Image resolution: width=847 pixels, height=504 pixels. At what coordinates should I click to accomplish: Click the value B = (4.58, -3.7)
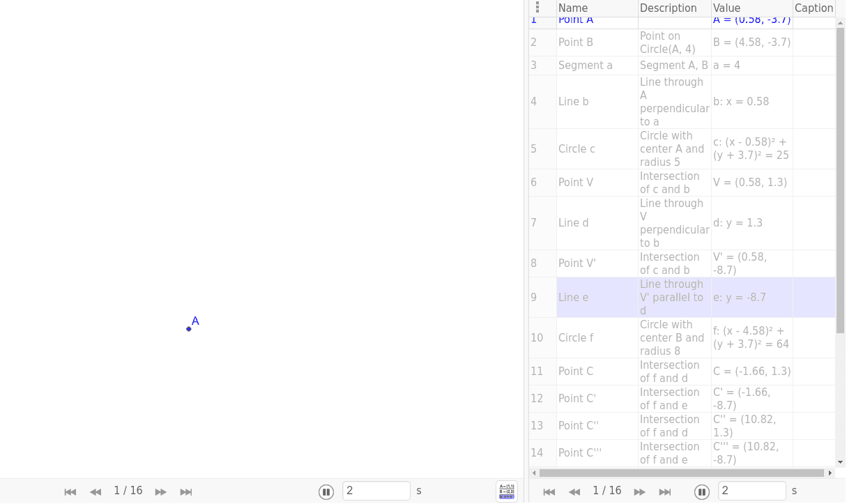751,43
